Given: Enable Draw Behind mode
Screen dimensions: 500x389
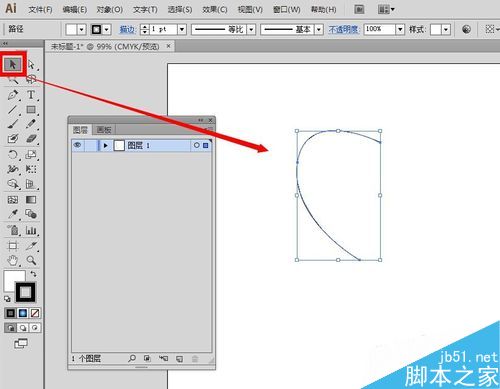Looking at the screenshot, I should 23,328.
